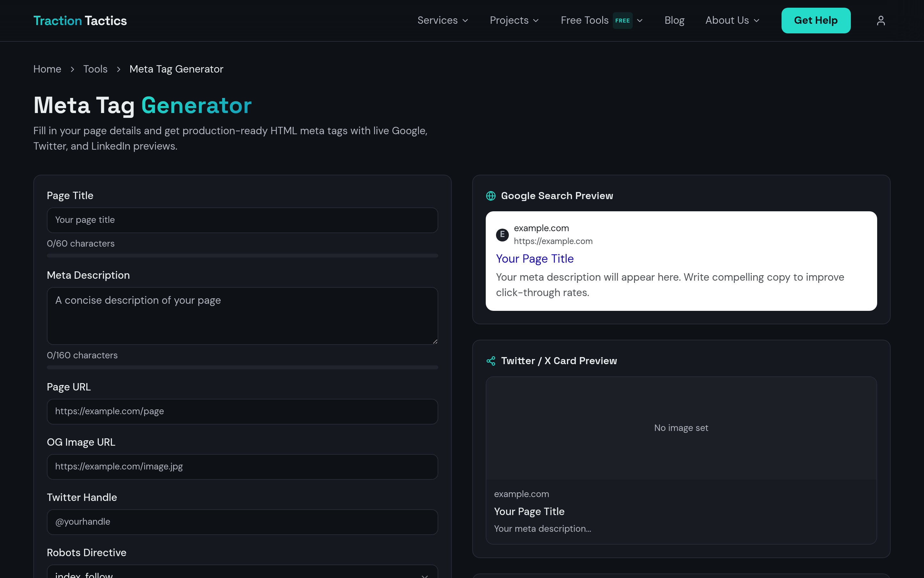
Task: Expand the About Us menu
Action: 732,21
